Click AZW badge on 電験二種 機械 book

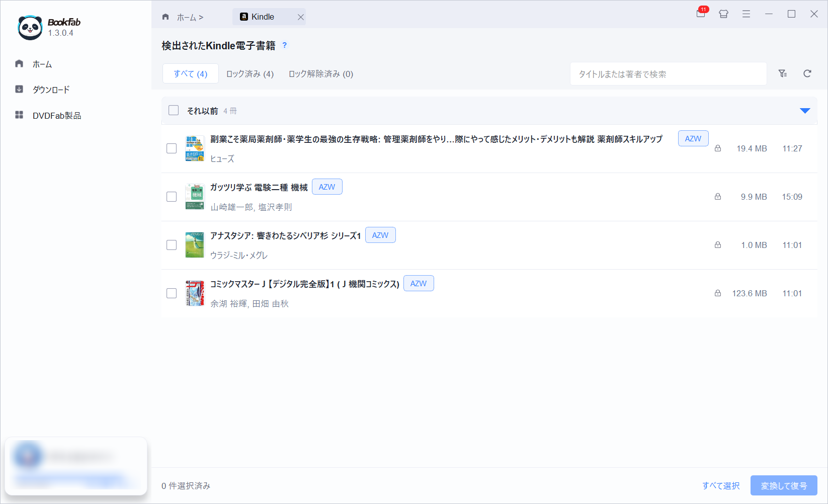[327, 187]
